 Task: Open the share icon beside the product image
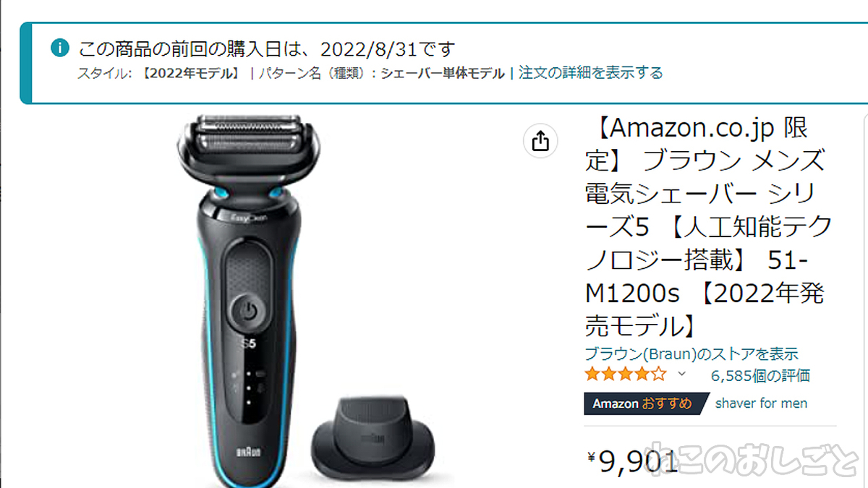tap(540, 140)
